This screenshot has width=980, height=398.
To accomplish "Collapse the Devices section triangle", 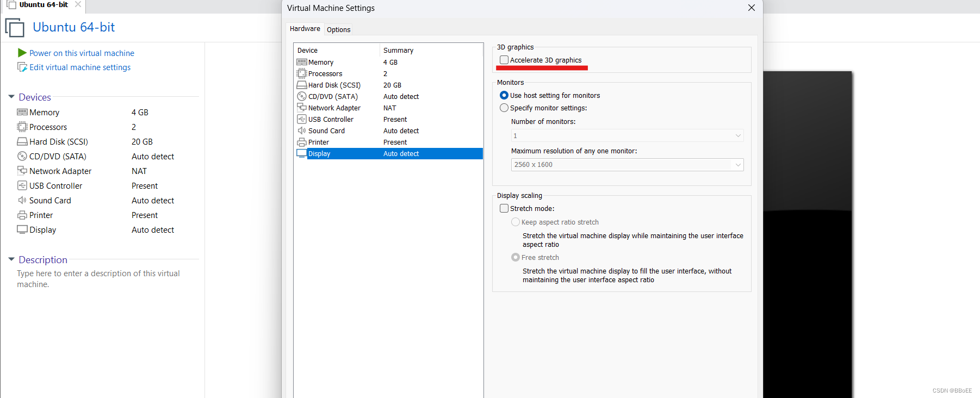I will 11,97.
